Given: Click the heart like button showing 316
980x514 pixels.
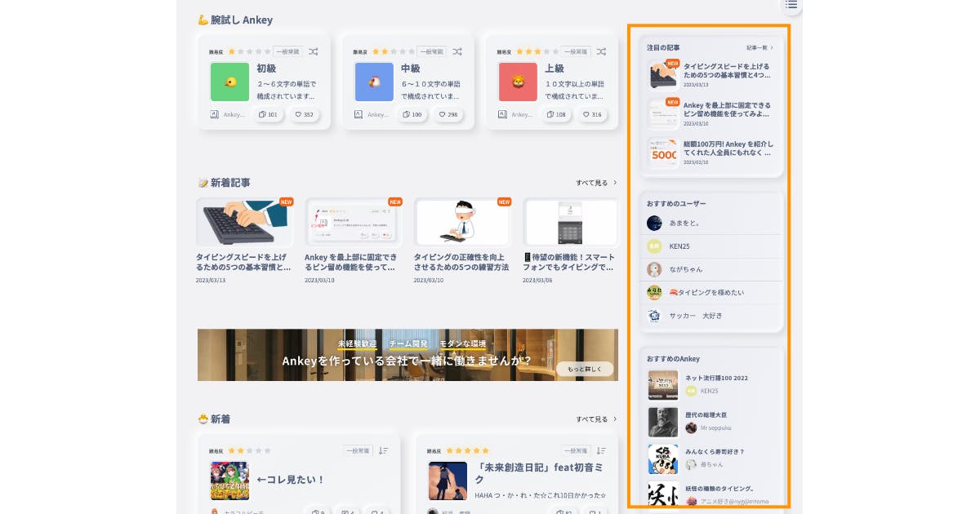Looking at the screenshot, I should coord(591,114).
